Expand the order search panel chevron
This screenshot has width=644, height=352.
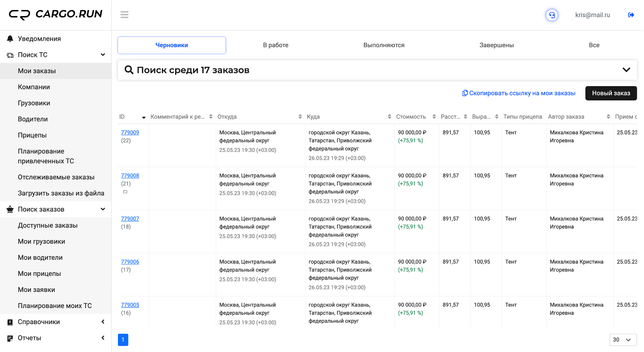click(626, 70)
